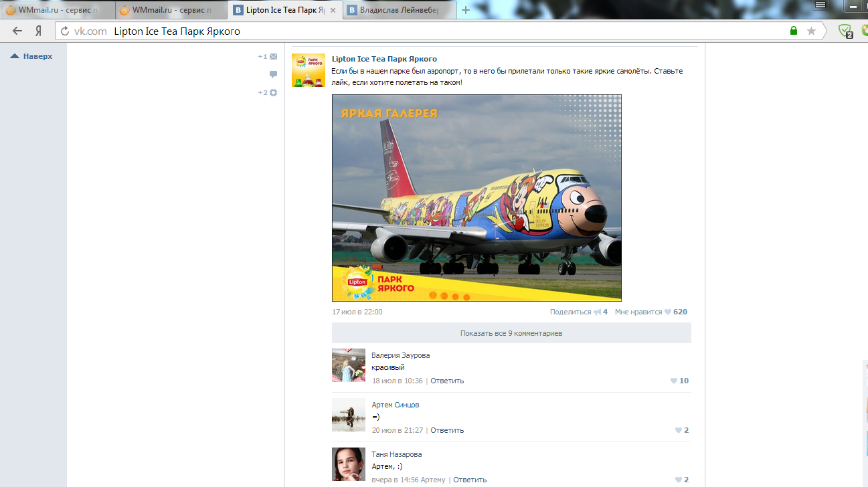The height and width of the screenshot is (487, 868).
Task: Click the comment text 'красивый'
Action: 388,367
